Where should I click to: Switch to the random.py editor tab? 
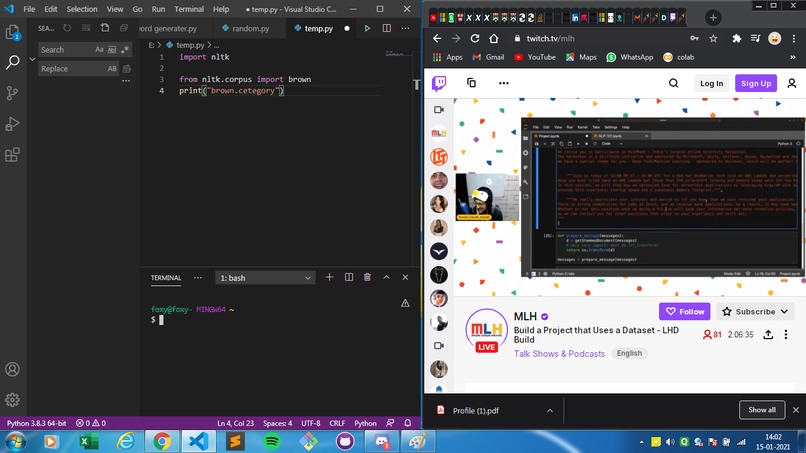coord(245,28)
